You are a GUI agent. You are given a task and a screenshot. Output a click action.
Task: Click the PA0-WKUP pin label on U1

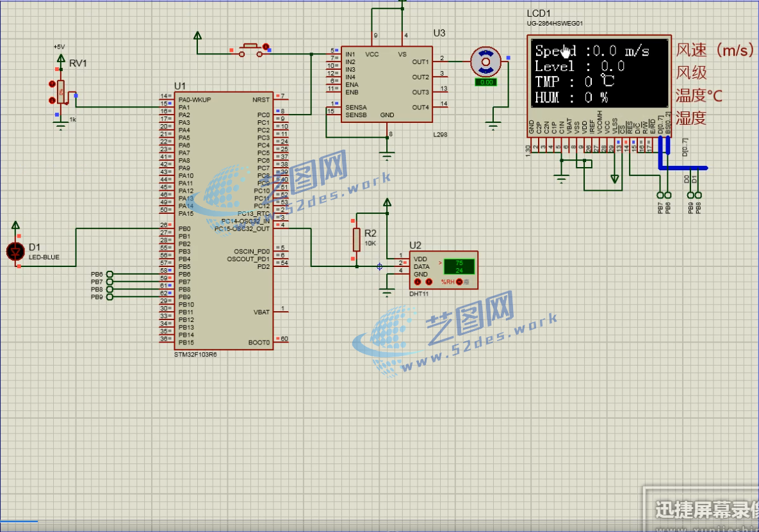(195, 100)
